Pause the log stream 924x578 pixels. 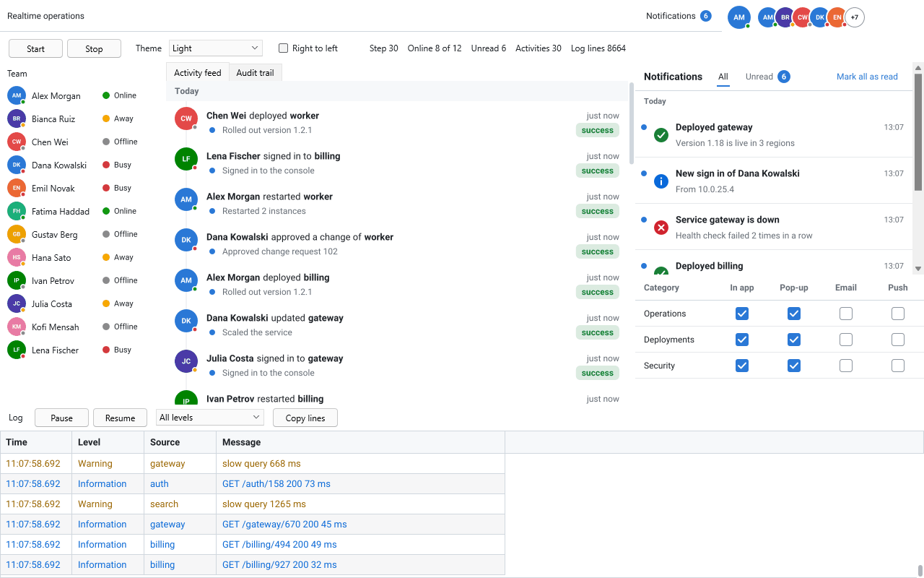coord(61,418)
